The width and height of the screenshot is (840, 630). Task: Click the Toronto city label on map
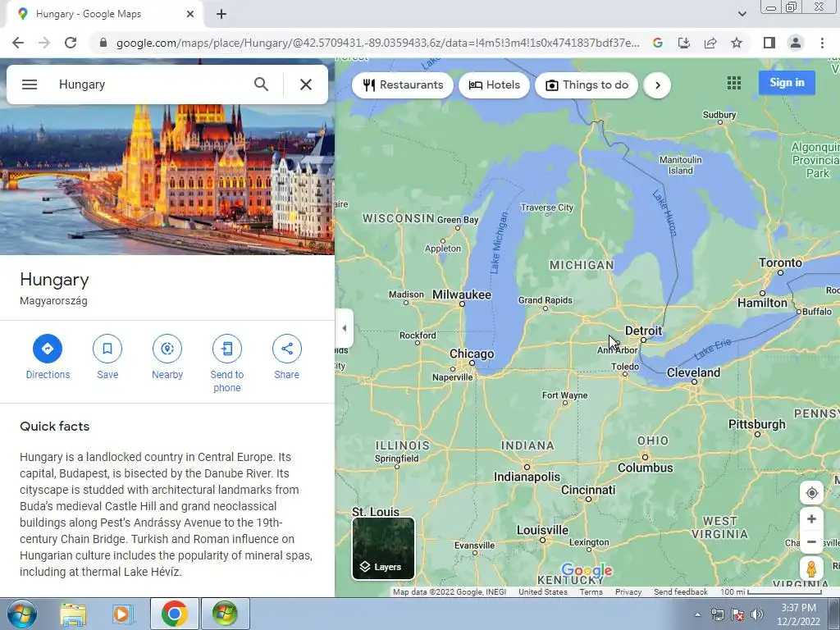coord(780,262)
